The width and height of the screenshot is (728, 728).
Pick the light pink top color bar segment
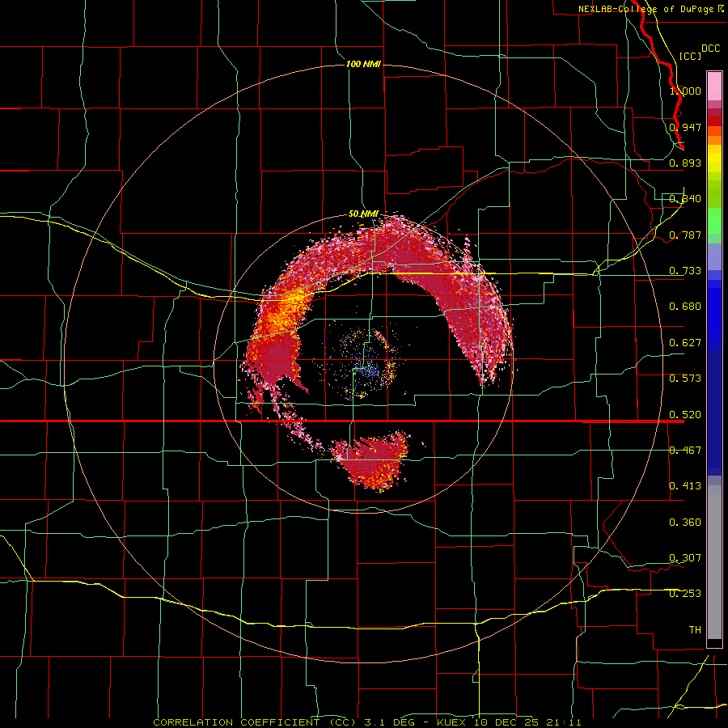coord(714,86)
